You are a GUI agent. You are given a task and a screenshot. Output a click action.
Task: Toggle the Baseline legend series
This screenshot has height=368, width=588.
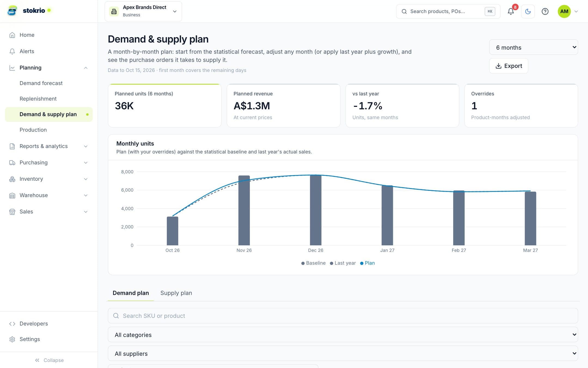coord(313,263)
